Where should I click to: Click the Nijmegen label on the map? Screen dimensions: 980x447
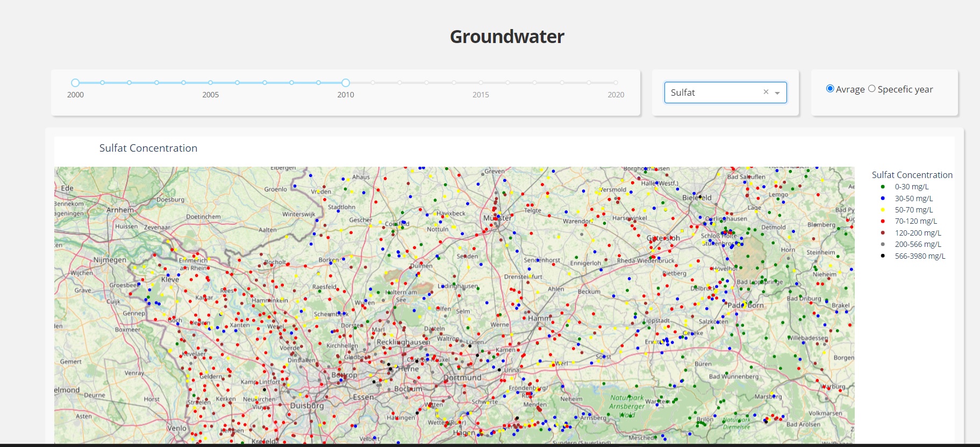pos(110,260)
